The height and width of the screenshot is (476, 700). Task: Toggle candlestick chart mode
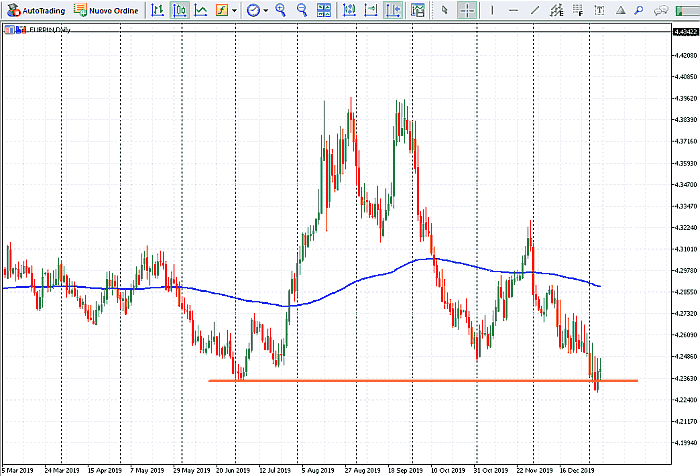[179, 10]
